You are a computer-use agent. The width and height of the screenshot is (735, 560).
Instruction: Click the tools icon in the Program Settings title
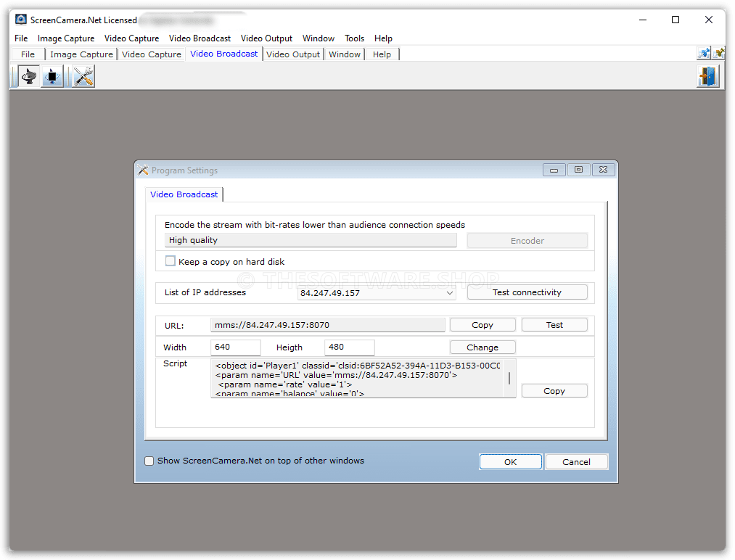point(143,170)
